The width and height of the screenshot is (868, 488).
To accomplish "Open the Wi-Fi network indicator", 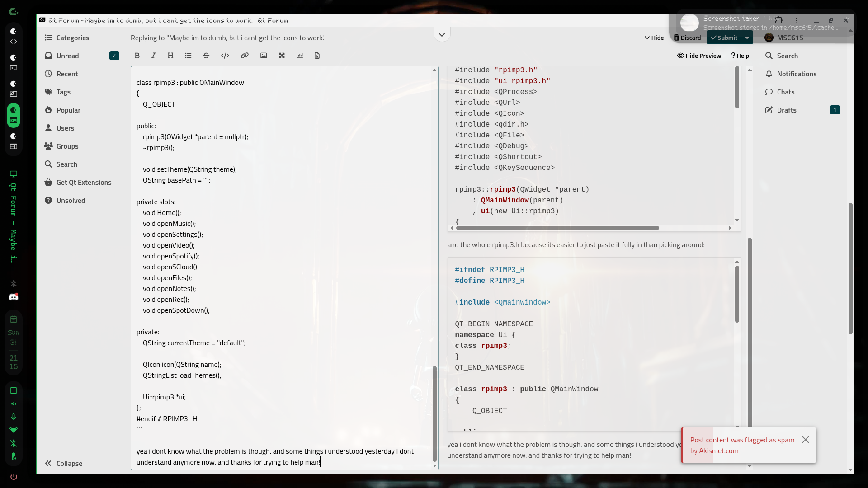I will 14,430.
